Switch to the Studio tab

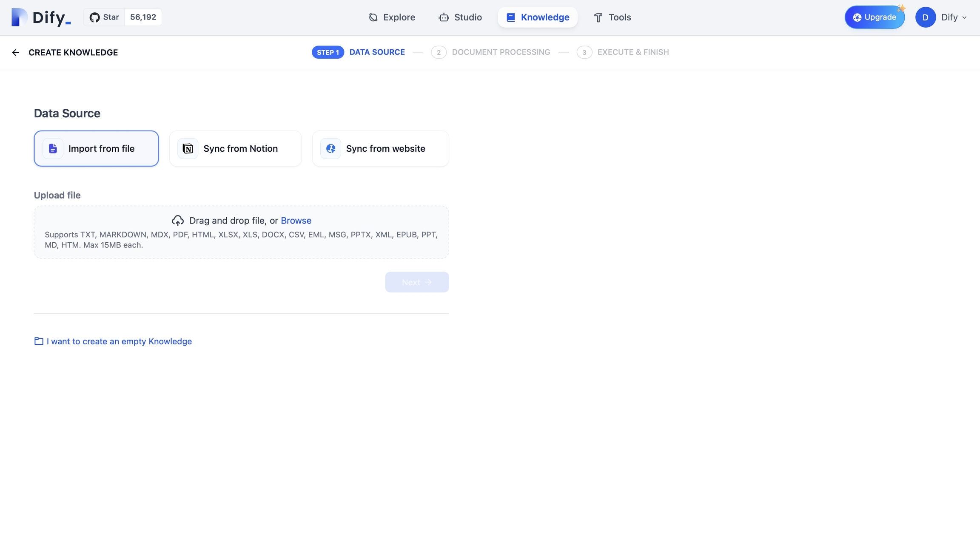click(460, 17)
